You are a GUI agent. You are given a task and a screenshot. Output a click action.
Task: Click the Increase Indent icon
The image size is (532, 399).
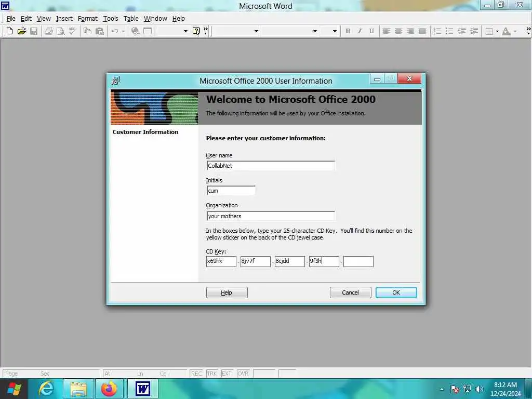tap(474, 31)
